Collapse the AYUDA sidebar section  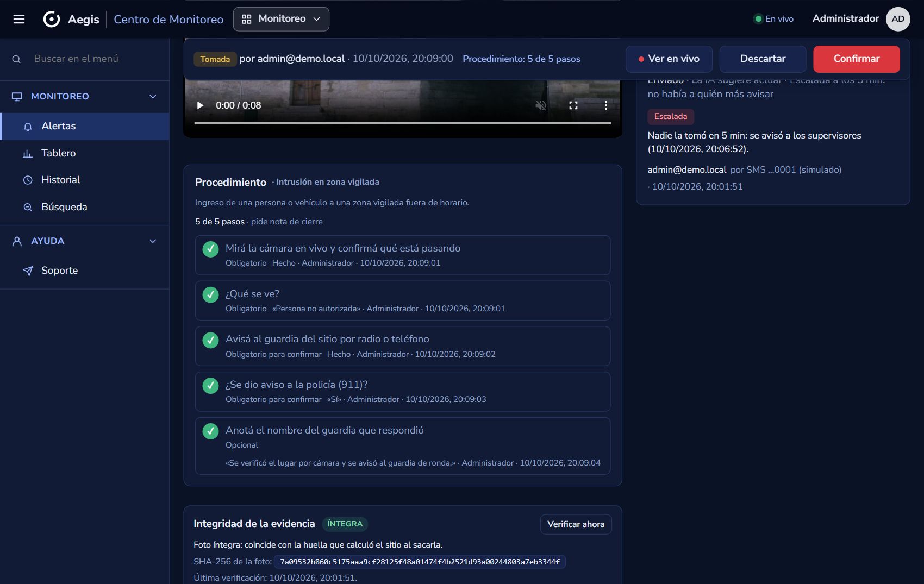(85, 241)
